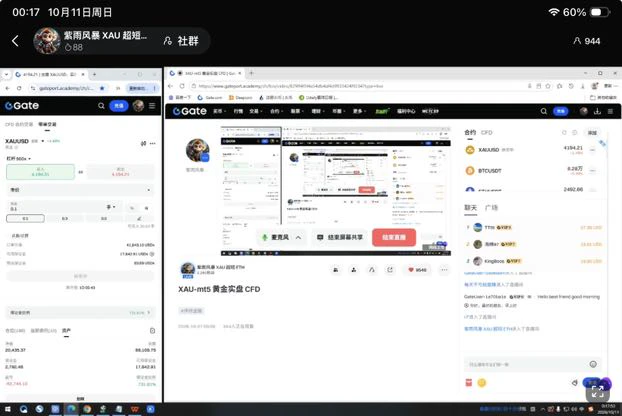The image size is (622, 416).
Task: Click blue deposit button in left window
Action: tap(119, 106)
